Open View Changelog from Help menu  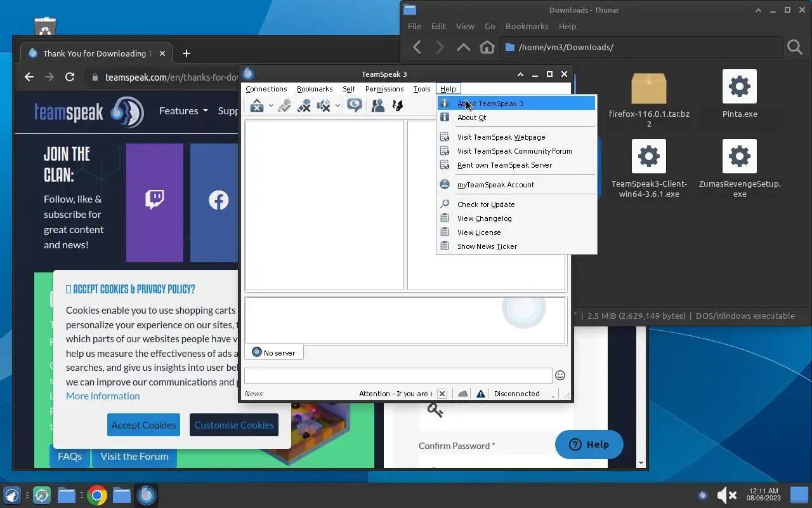coord(516,218)
